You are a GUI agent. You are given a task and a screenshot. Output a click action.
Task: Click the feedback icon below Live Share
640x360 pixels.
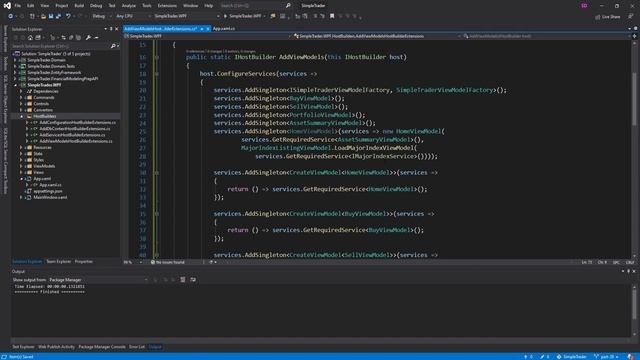pos(631,16)
